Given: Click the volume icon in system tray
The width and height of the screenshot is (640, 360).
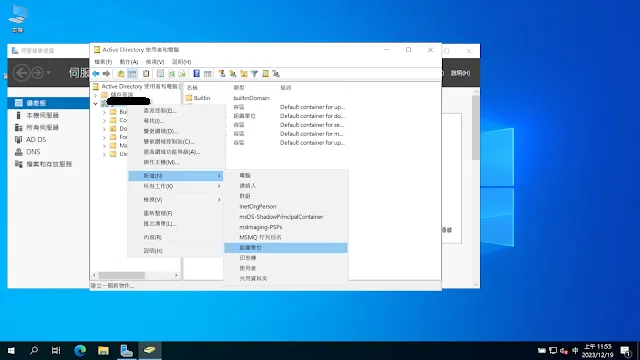Looking at the screenshot, I should click(x=564, y=351).
